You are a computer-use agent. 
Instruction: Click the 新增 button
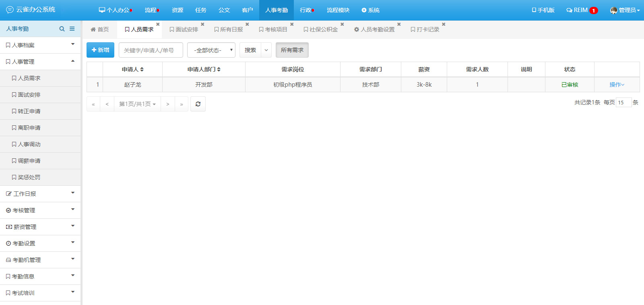[100, 50]
